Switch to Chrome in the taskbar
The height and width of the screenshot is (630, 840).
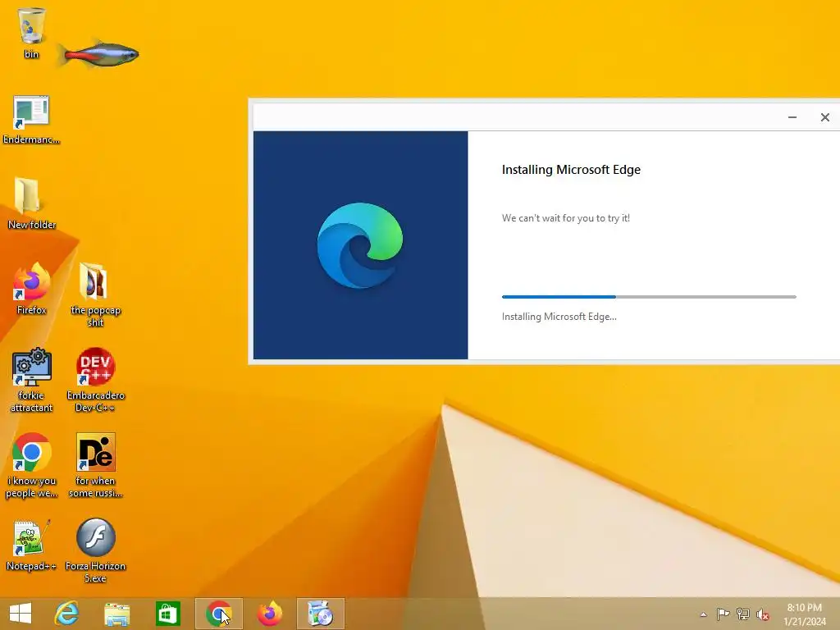[218, 614]
